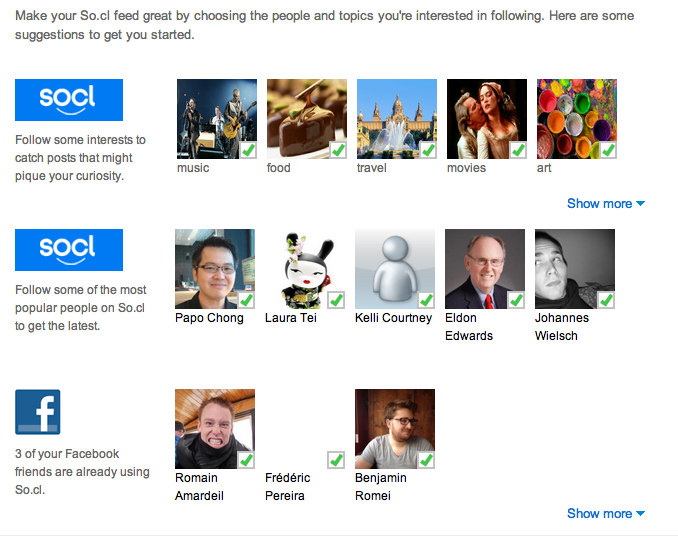678x538 pixels.
Task: Click the Johannes Wielsch name link
Action: click(561, 327)
